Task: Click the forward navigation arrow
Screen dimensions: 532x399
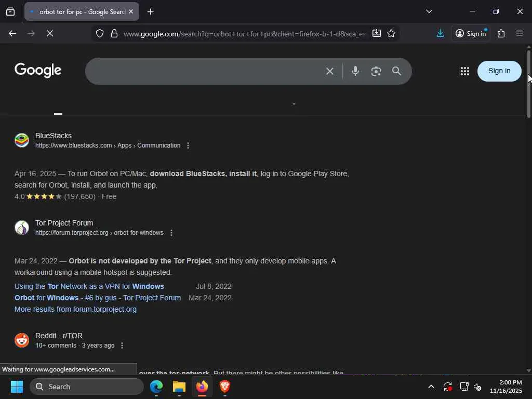Action: (31, 33)
